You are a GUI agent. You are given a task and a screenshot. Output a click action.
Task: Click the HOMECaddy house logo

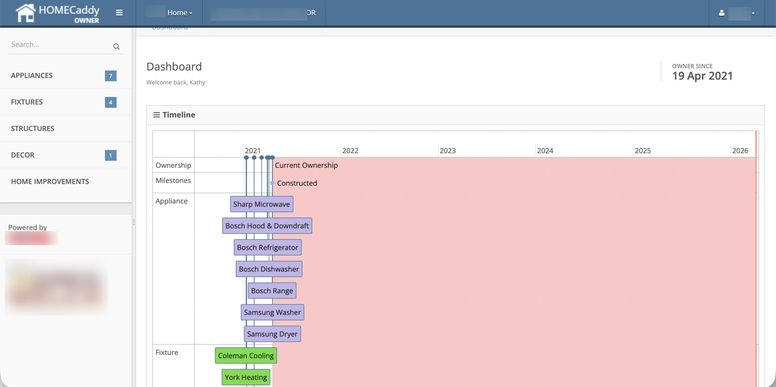pyautogui.click(x=26, y=13)
